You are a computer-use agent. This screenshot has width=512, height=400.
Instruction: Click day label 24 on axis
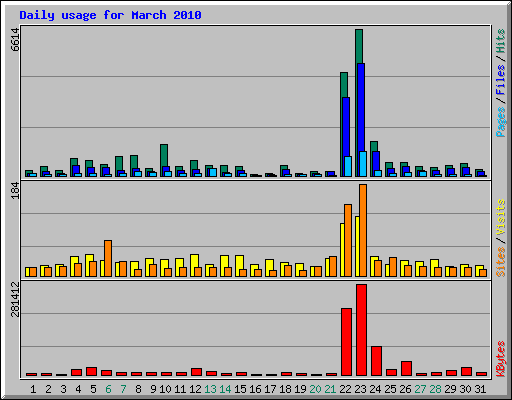[x=375, y=389]
